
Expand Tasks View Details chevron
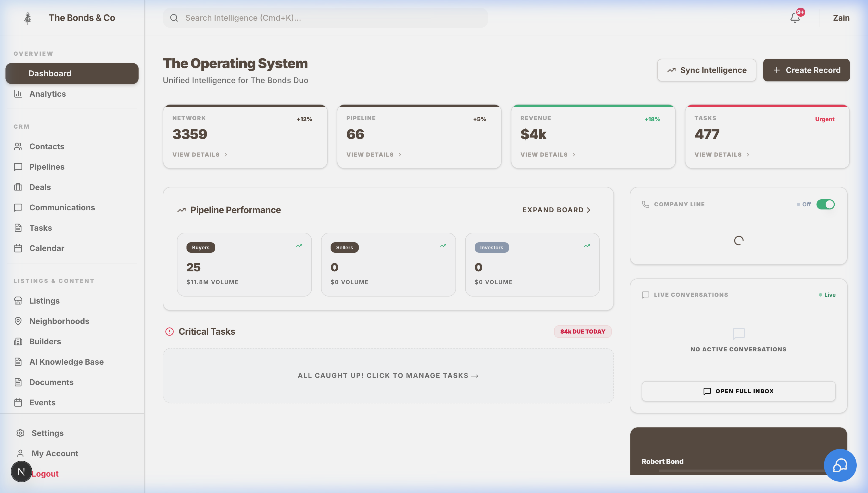pyautogui.click(x=748, y=155)
